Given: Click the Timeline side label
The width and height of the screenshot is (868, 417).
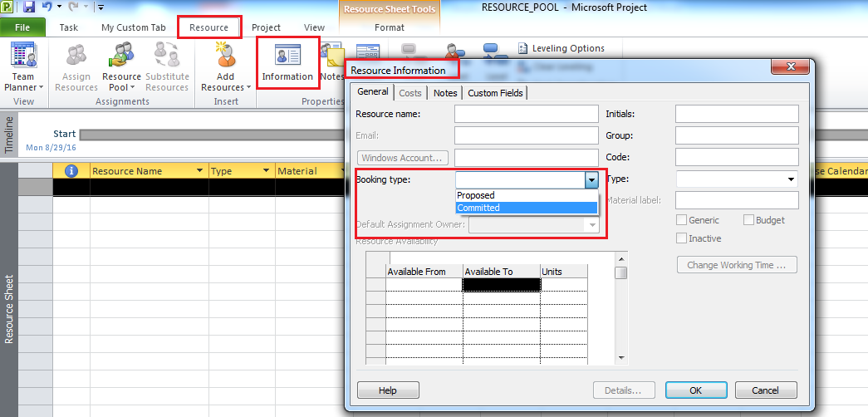Looking at the screenshot, I should [9, 135].
